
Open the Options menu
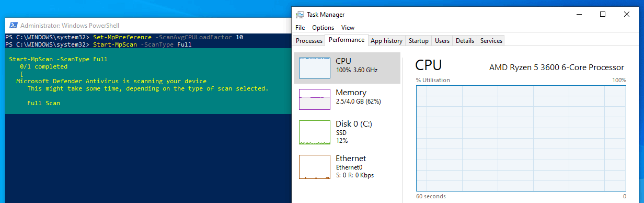(x=323, y=28)
